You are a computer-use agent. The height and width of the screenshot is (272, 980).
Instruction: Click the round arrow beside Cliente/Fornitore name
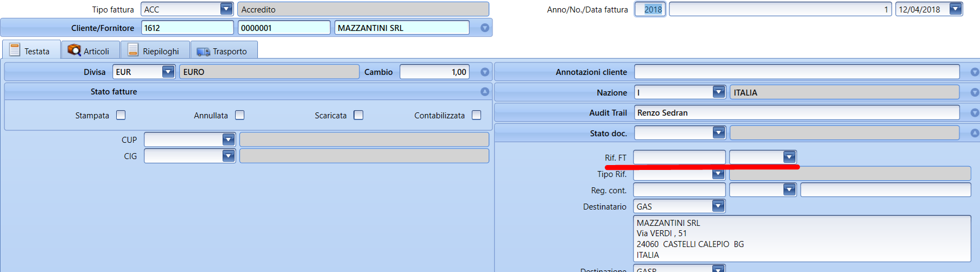point(485,28)
